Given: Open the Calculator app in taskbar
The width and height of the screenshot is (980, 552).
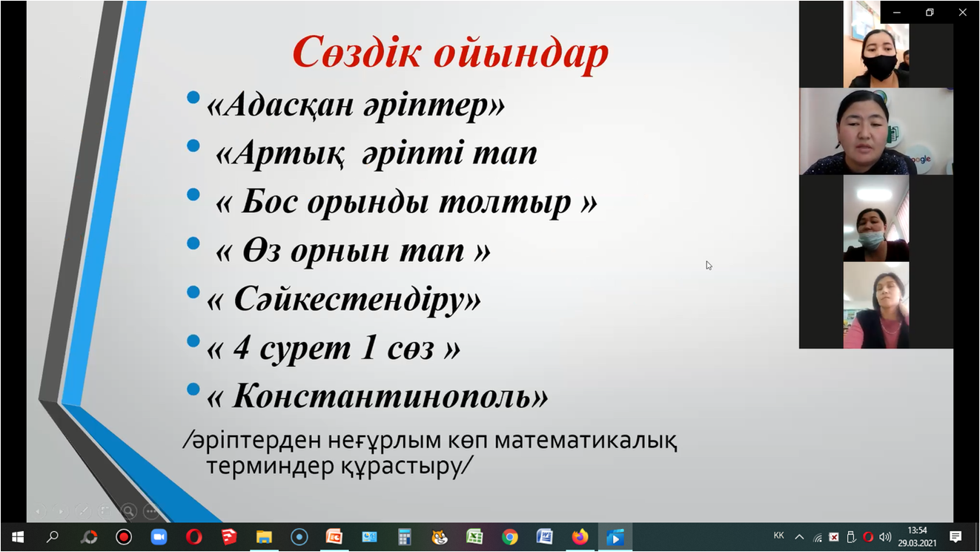Looking at the screenshot, I should pyautogui.click(x=404, y=536).
